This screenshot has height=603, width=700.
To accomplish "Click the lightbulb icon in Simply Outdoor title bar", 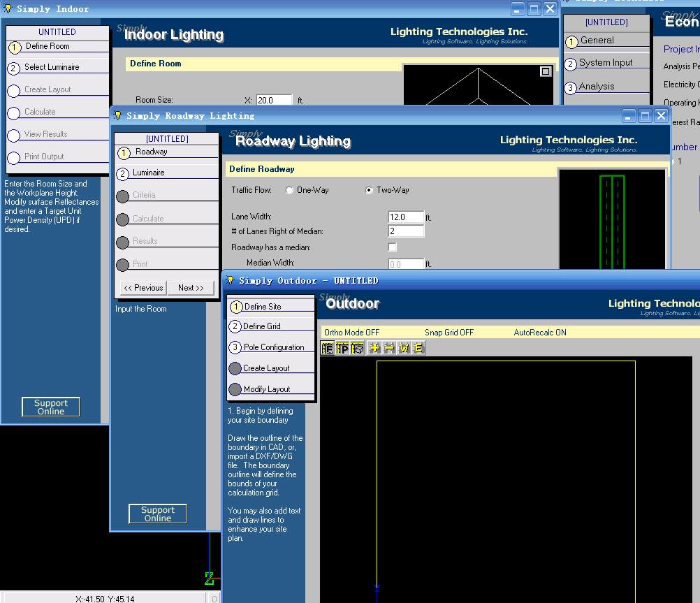I will 230,280.
